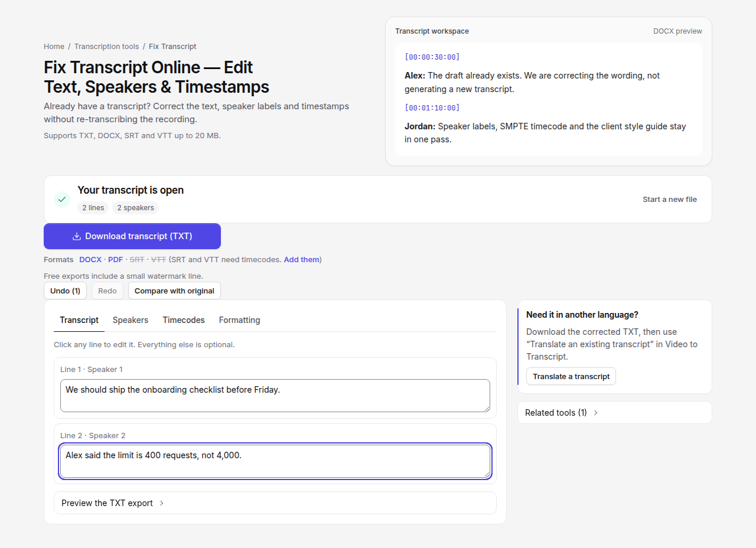Open the Home breadcrumb link
The image size is (756, 548).
tap(54, 47)
